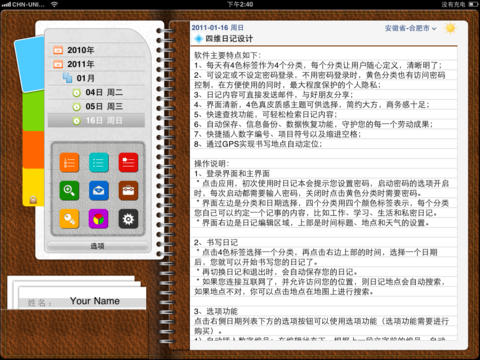Click the line starting 软件主要特点如下

click(228, 55)
